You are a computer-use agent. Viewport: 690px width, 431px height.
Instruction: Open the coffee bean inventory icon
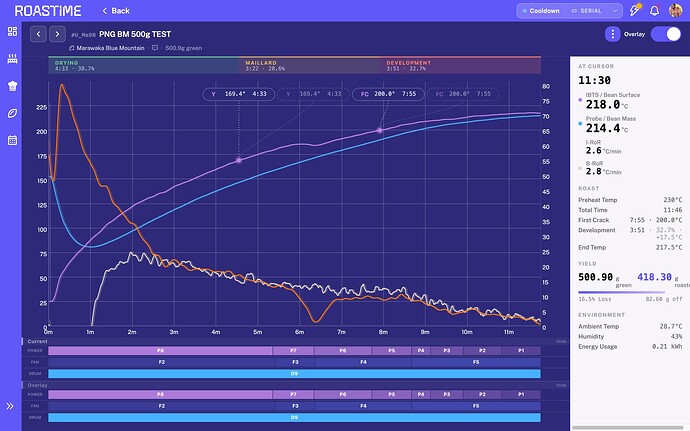(12, 113)
